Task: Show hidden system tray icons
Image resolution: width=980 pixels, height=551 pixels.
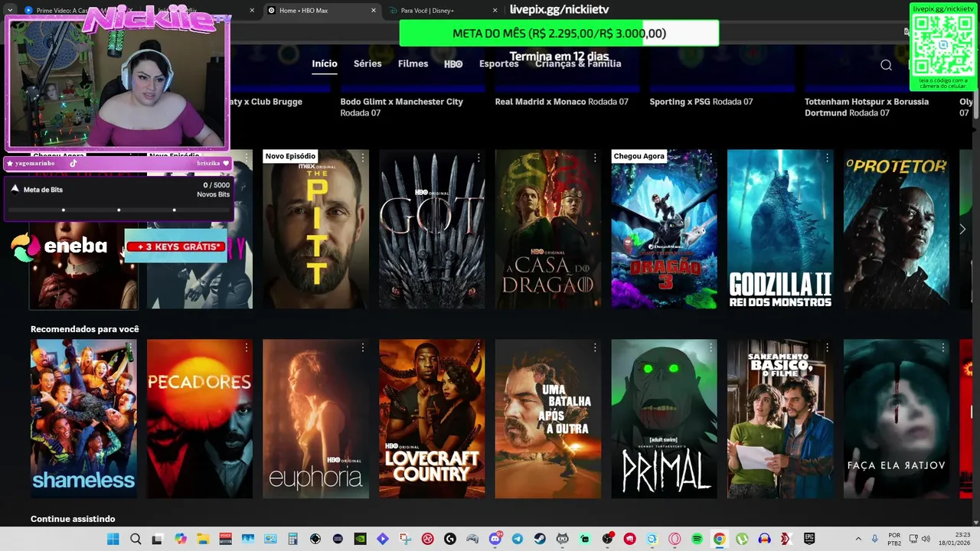Action: [858, 539]
